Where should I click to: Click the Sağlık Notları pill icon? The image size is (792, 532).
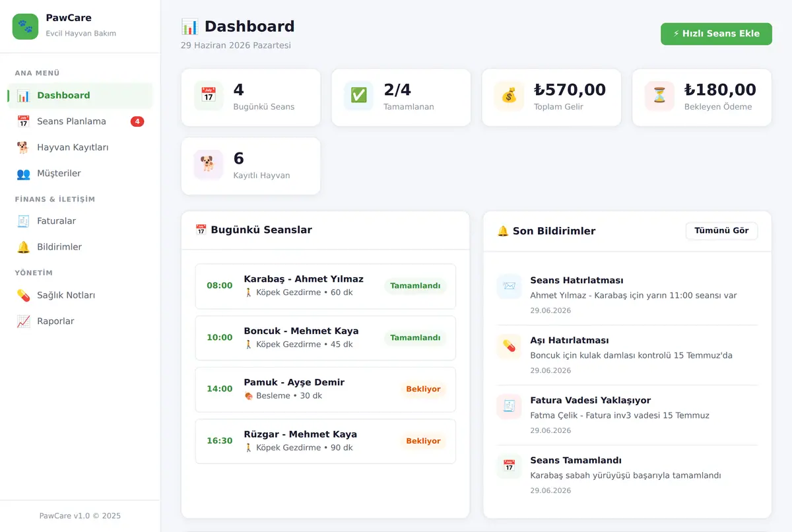(24, 295)
